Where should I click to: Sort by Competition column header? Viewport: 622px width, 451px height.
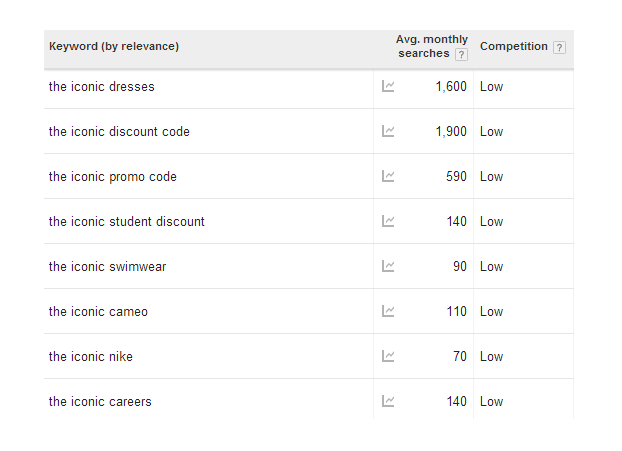coord(514,46)
